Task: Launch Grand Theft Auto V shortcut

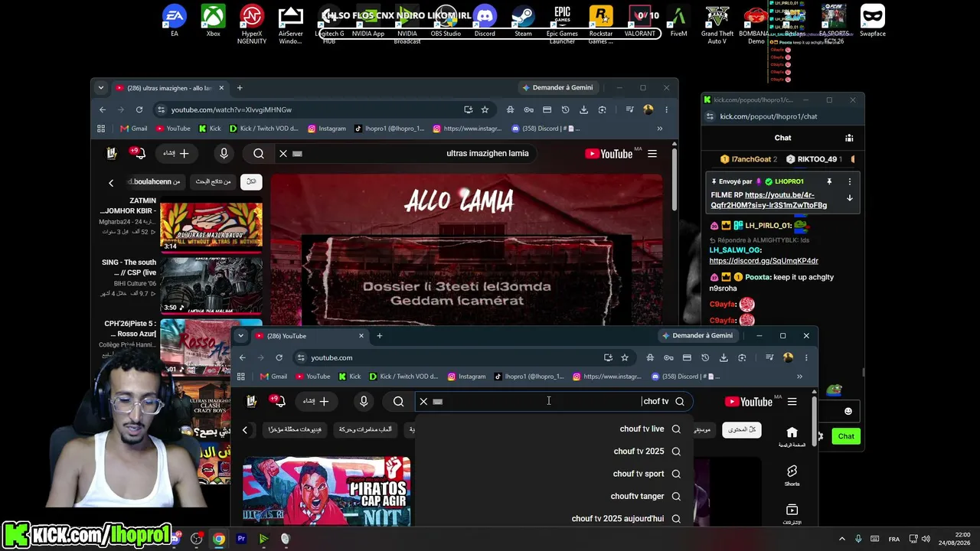Action: (717, 24)
